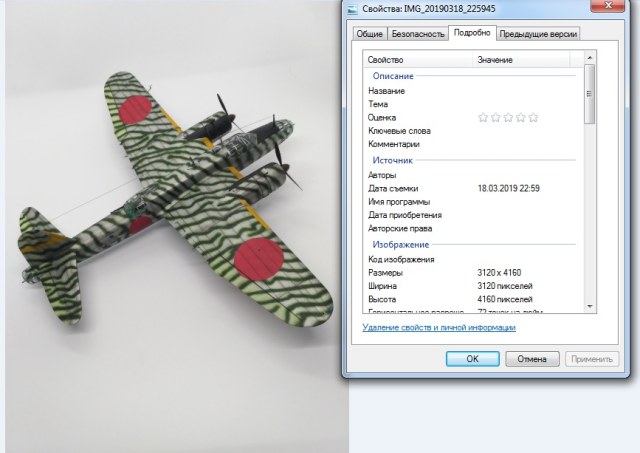Click the date value 18.03.2019 22:59
Viewport: 640px width, 453px height.
tap(508, 189)
